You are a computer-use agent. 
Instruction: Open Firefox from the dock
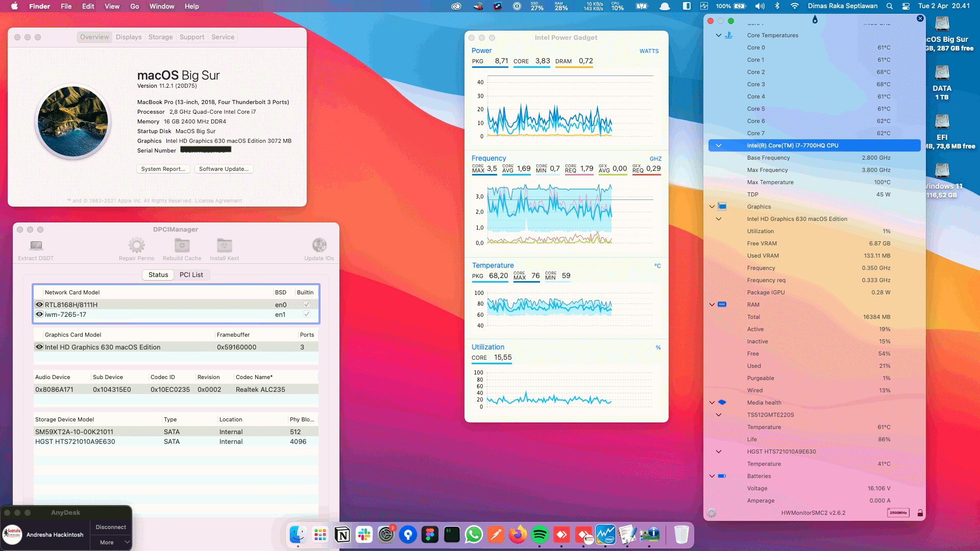pyautogui.click(x=518, y=535)
